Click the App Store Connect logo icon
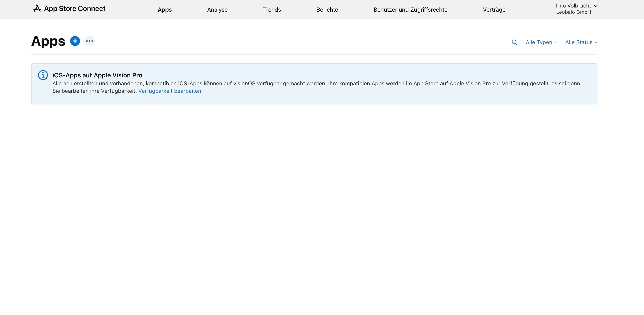 point(37,9)
